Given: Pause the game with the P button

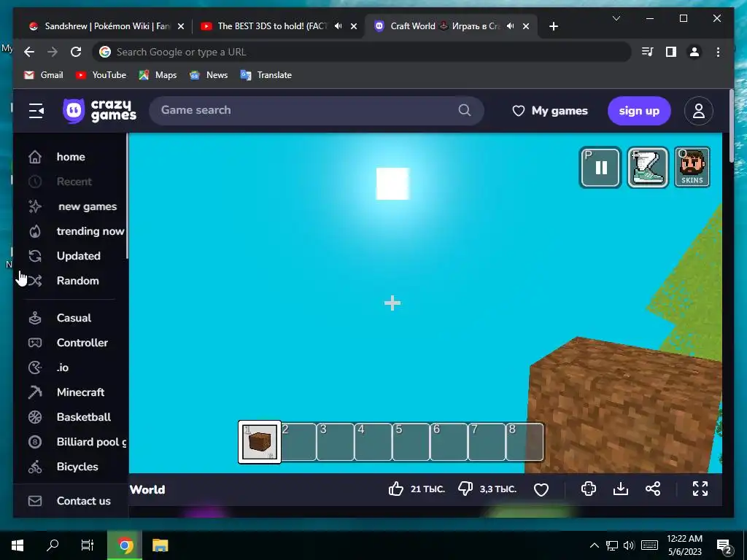Looking at the screenshot, I should 600,167.
